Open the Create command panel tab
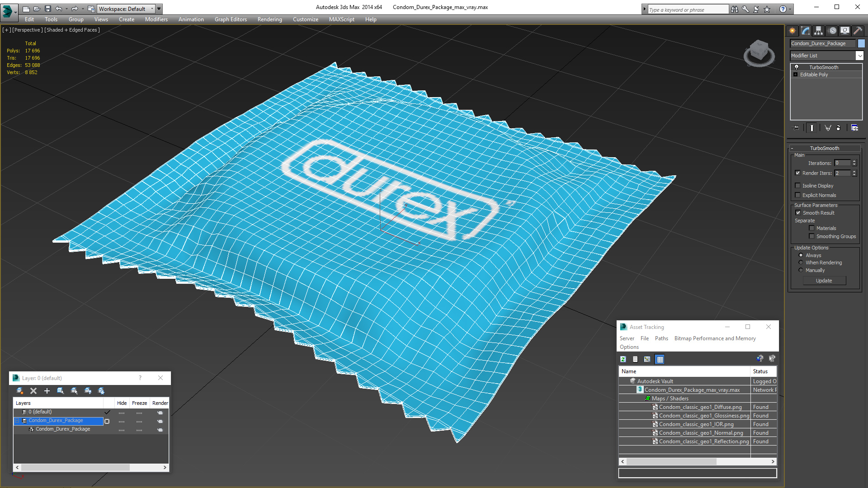868x488 pixels. [x=792, y=31]
